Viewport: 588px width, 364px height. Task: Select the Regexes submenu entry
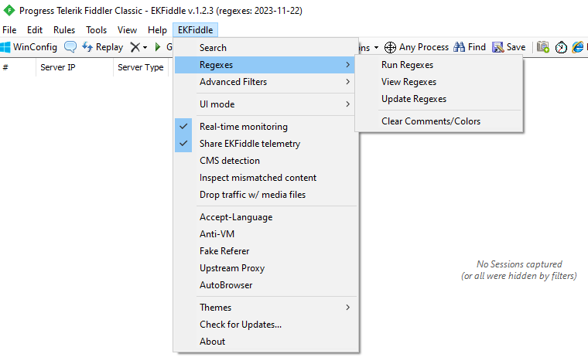pyautogui.click(x=265, y=65)
